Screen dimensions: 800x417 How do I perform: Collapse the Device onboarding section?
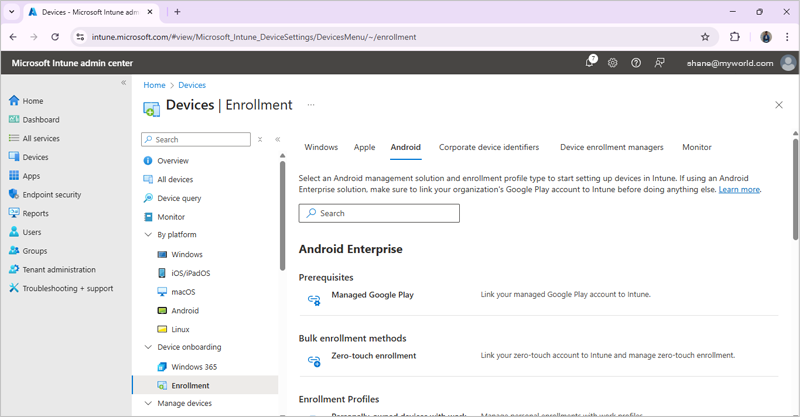(148, 347)
